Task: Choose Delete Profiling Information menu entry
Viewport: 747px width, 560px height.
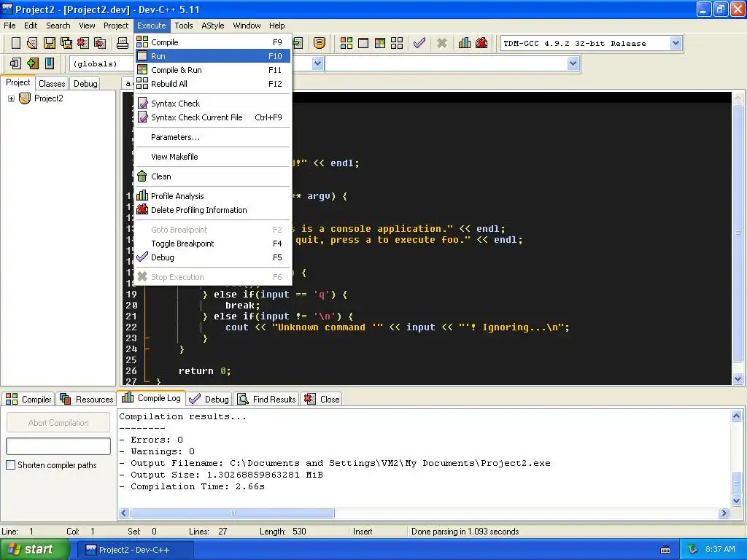Action: click(213, 209)
